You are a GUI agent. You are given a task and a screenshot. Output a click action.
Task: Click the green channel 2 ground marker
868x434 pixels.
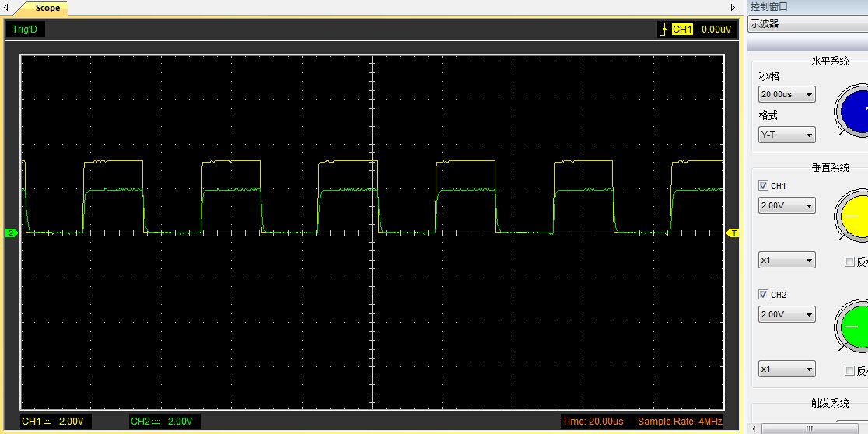click(11, 233)
